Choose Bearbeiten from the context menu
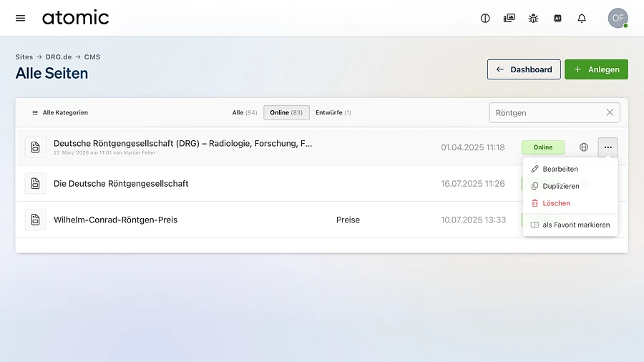Image resolution: width=644 pixels, height=362 pixels. 560,169
